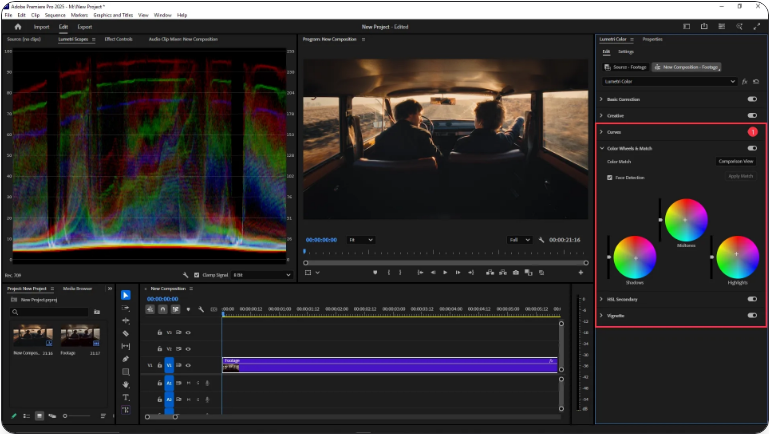Toggle the Basic Correction effect switch
This screenshot has height=434, width=769.
click(751, 99)
